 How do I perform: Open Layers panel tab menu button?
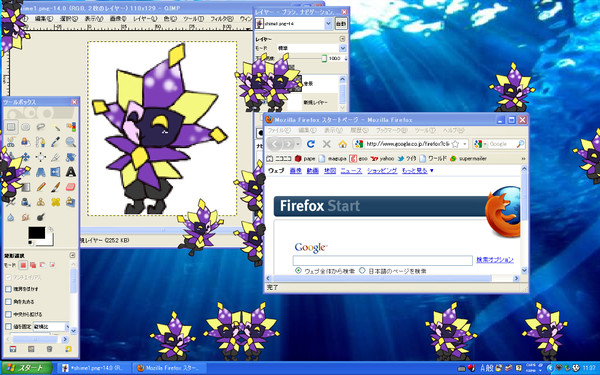[x=342, y=39]
